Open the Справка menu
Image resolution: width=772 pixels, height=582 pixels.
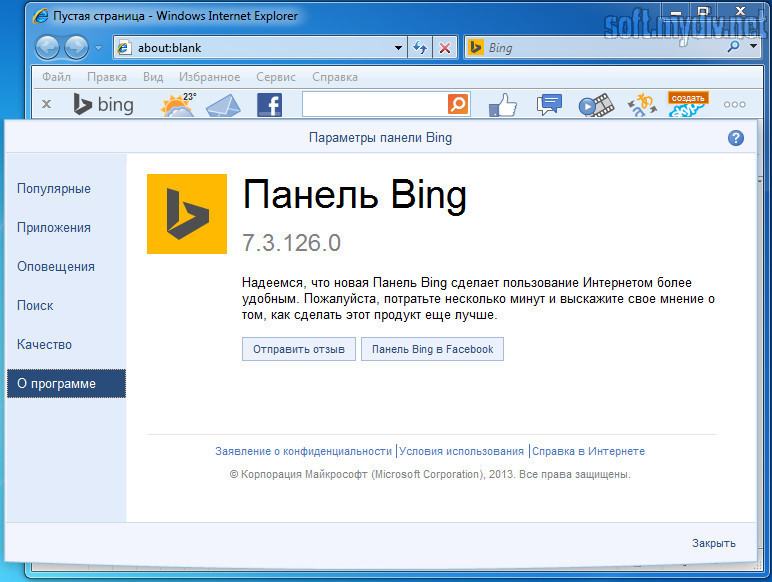tap(335, 77)
